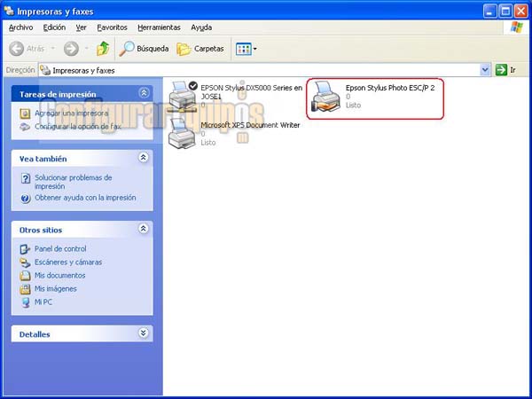
Task: Select the EPSON Stylus DX5000 printer icon
Action: click(x=183, y=96)
